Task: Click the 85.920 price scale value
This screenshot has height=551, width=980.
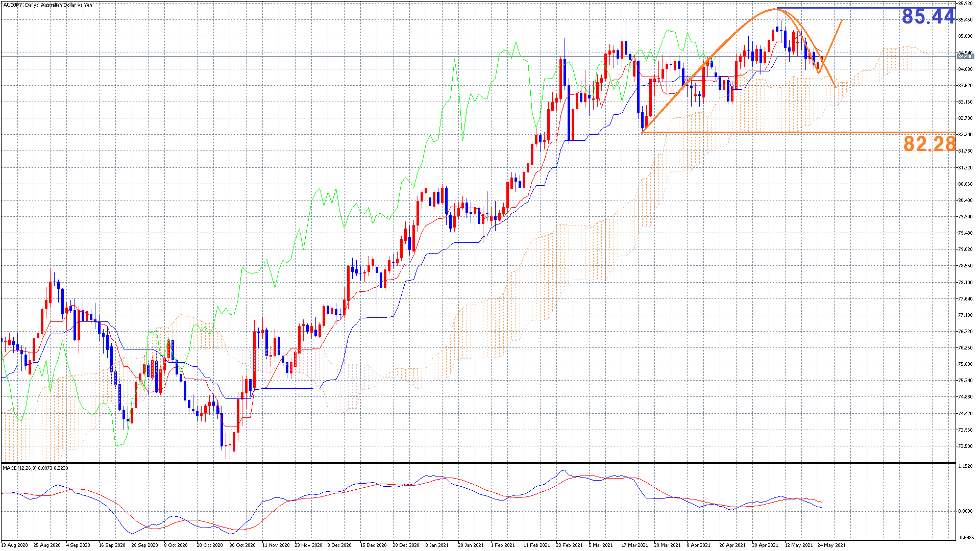Action: [965, 4]
